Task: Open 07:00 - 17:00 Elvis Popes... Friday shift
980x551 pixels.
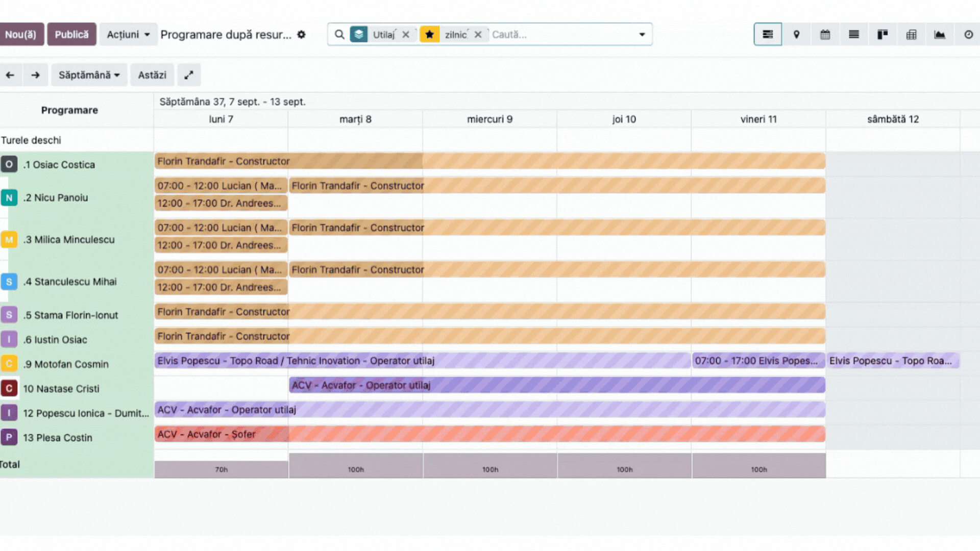Action: [x=758, y=360]
